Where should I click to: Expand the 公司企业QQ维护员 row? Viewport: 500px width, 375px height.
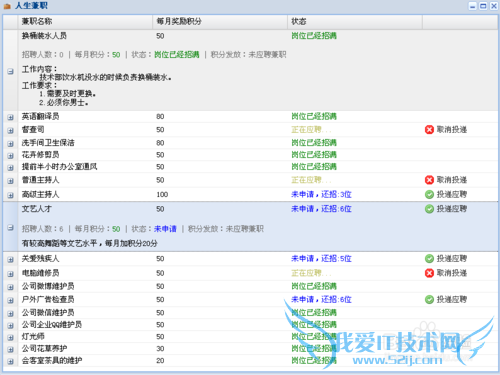point(10,326)
